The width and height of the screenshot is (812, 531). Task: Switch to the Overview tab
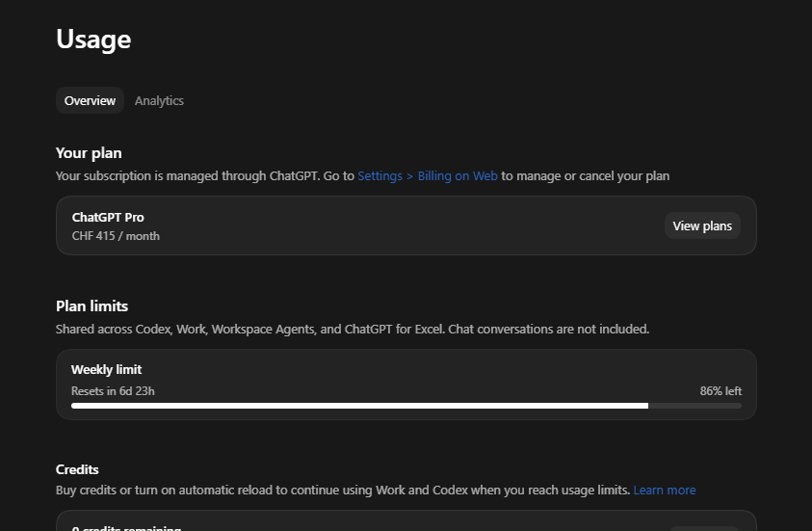[90, 100]
